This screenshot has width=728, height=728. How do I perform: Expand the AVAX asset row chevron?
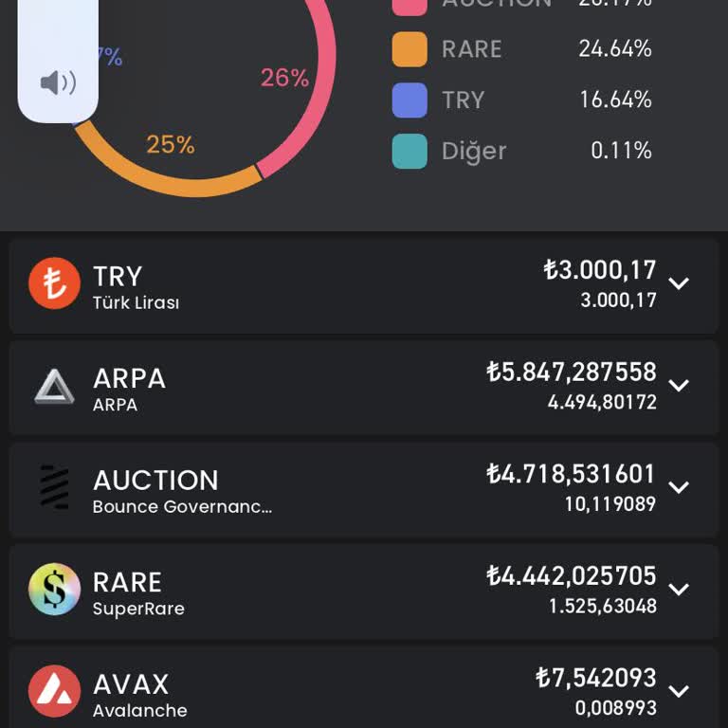click(679, 691)
